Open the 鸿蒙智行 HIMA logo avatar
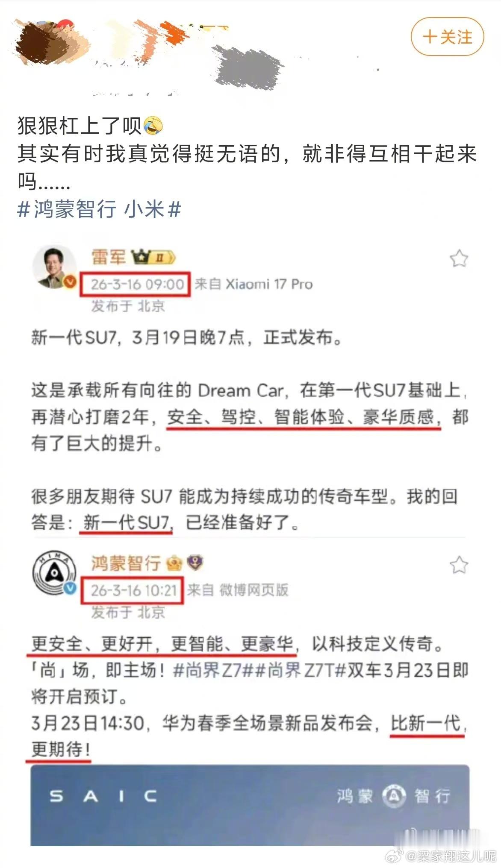 tap(54, 573)
